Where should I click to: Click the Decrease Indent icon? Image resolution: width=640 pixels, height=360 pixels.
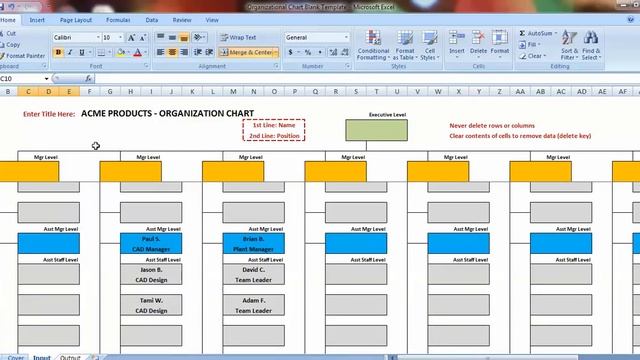tap(198, 52)
